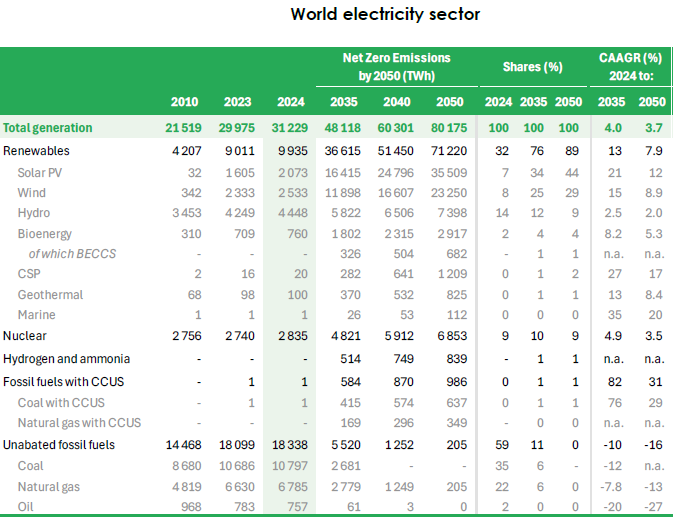The image size is (679, 521).
Task: Click the 2010 column header
Action: coord(184,101)
